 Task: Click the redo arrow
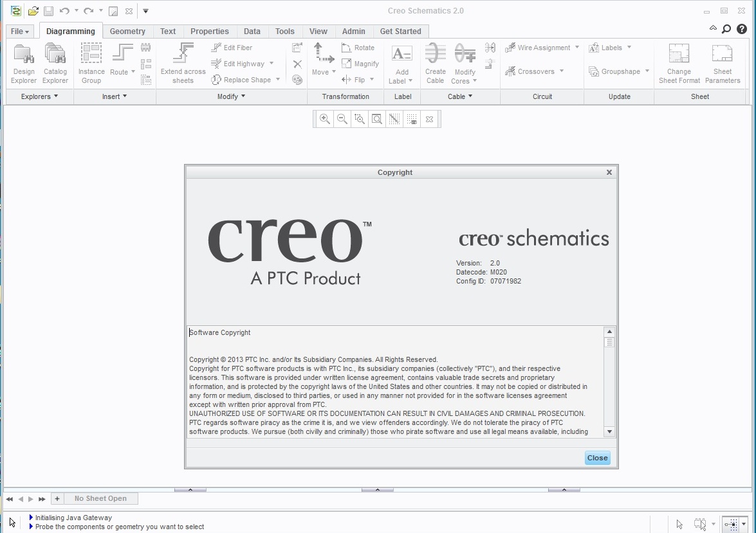coord(88,10)
